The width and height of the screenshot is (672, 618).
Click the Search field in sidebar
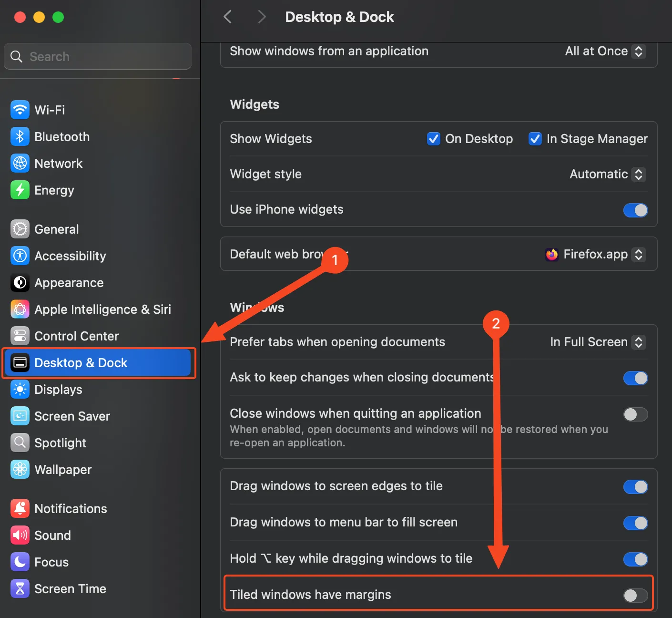[x=98, y=56]
